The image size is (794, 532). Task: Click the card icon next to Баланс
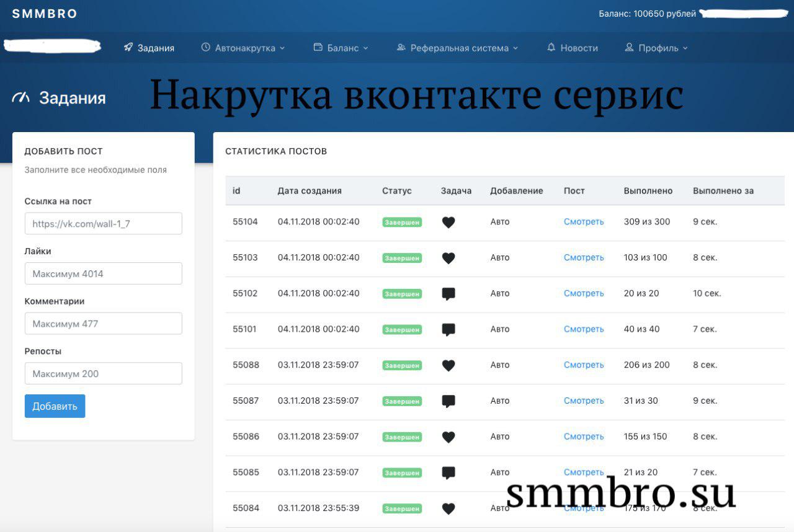[x=317, y=47]
